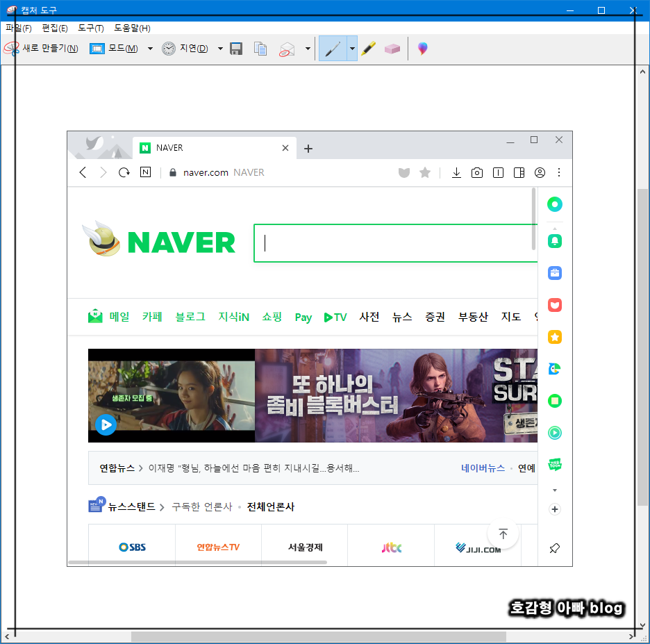The width and height of the screenshot is (650, 644).
Task: Open the 사전 link
Action: (369, 317)
